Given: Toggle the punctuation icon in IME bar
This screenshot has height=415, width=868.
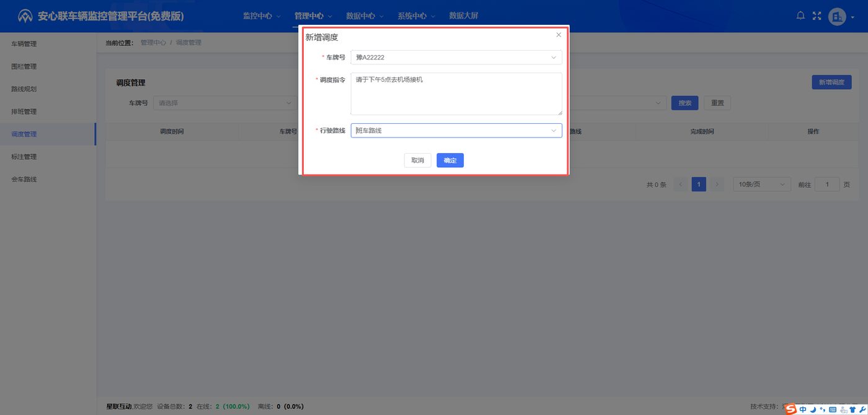Looking at the screenshot, I should point(822,409).
